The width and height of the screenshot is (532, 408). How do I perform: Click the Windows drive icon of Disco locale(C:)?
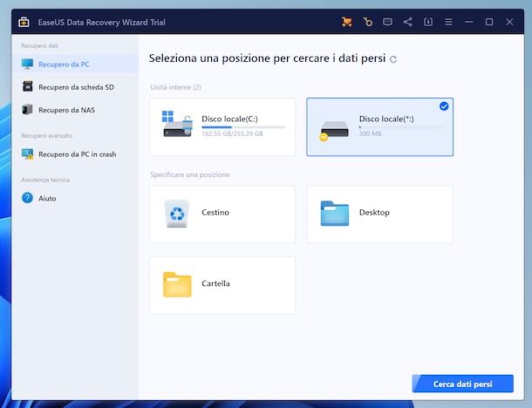177,124
